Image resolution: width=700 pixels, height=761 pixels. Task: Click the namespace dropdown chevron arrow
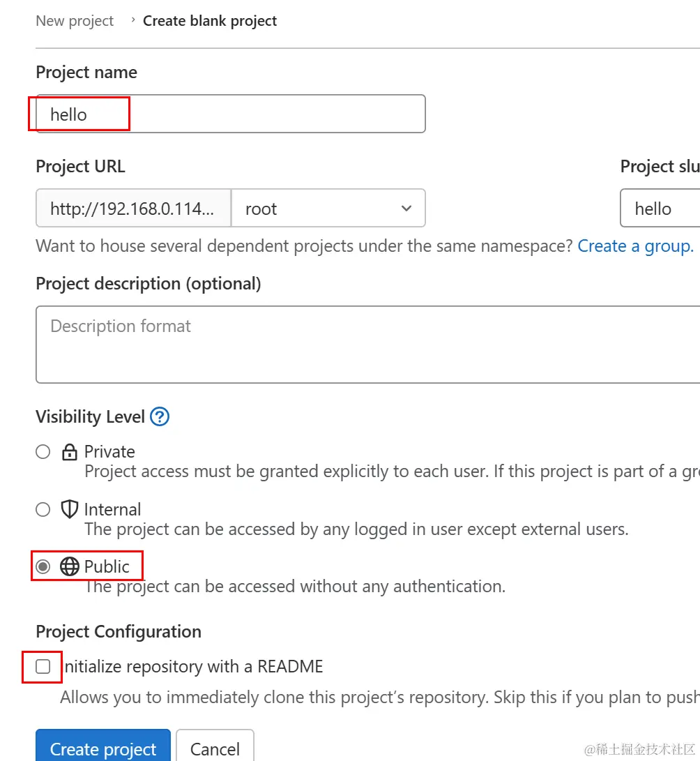tap(406, 209)
